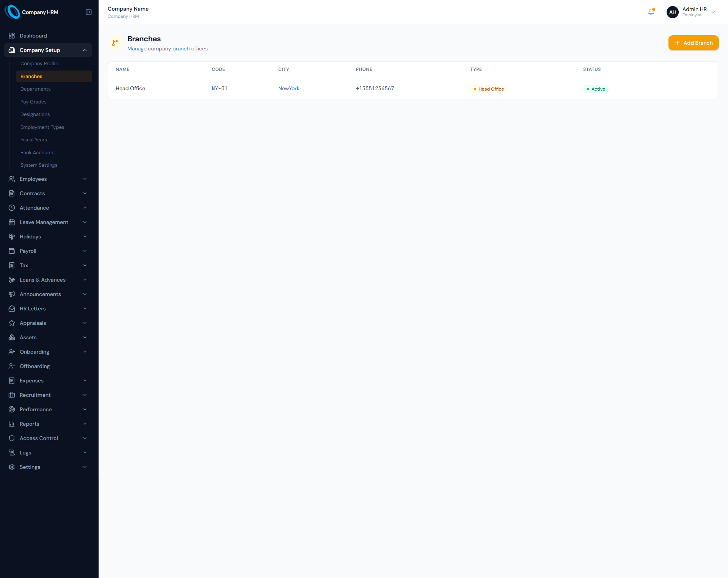Click the Logs scroll icon
Screen dimensions: 728x578
(x=12, y=453)
